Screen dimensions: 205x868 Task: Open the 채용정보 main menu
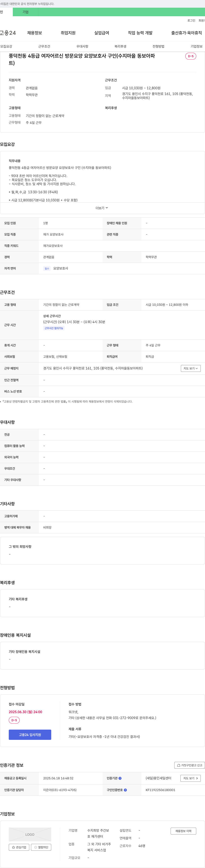click(x=35, y=33)
